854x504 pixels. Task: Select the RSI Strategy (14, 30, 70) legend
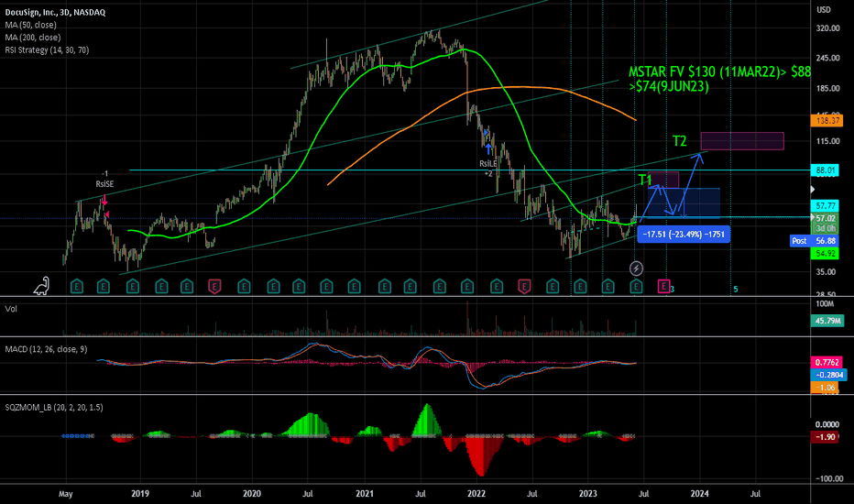[47, 49]
